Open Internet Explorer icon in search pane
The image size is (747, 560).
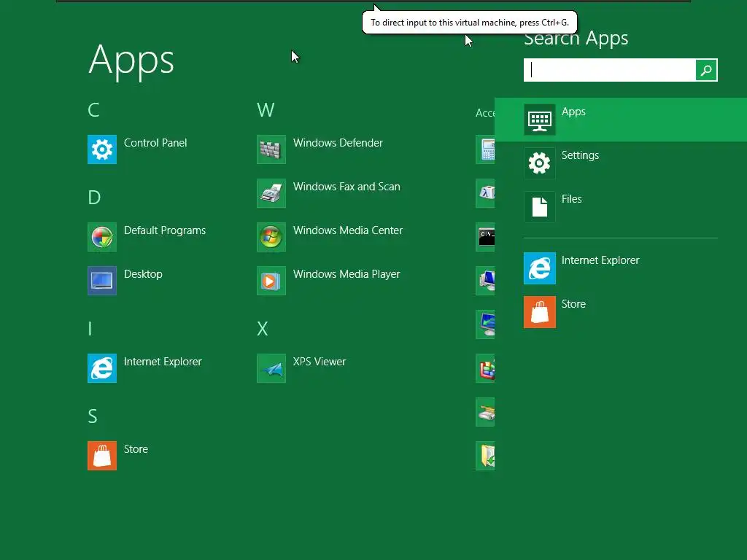pos(540,268)
